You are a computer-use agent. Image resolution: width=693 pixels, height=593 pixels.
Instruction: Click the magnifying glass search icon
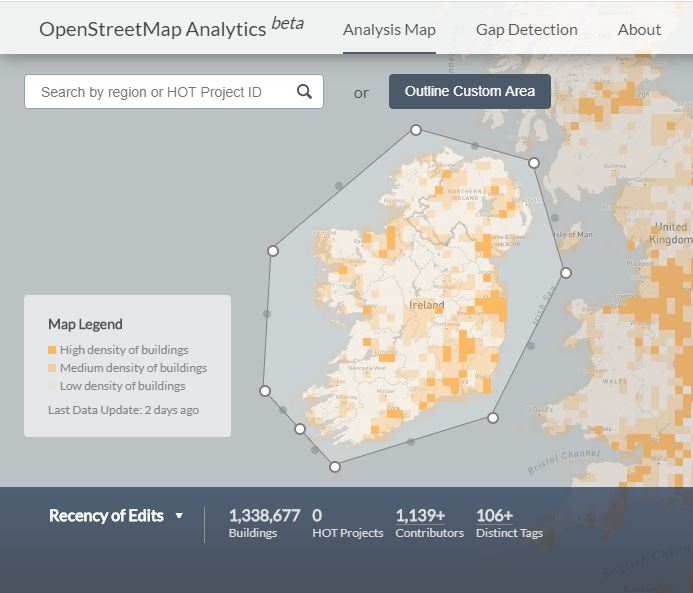click(x=304, y=92)
